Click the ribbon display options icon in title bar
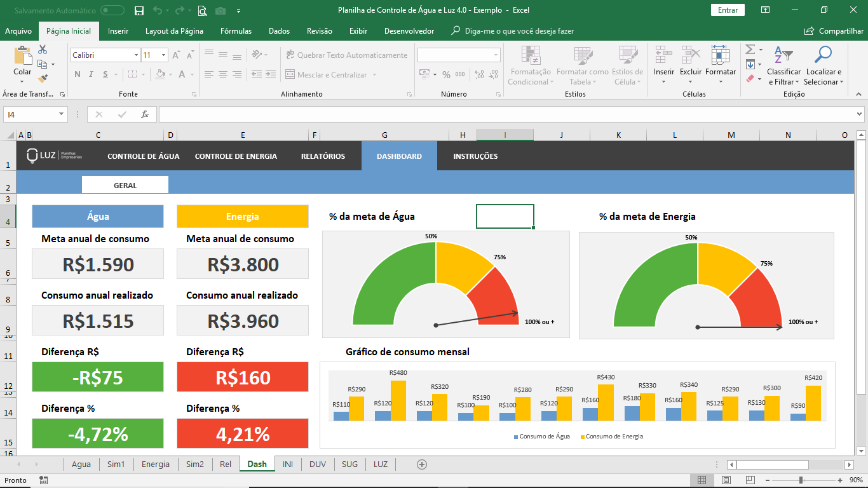 (x=766, y=10)
